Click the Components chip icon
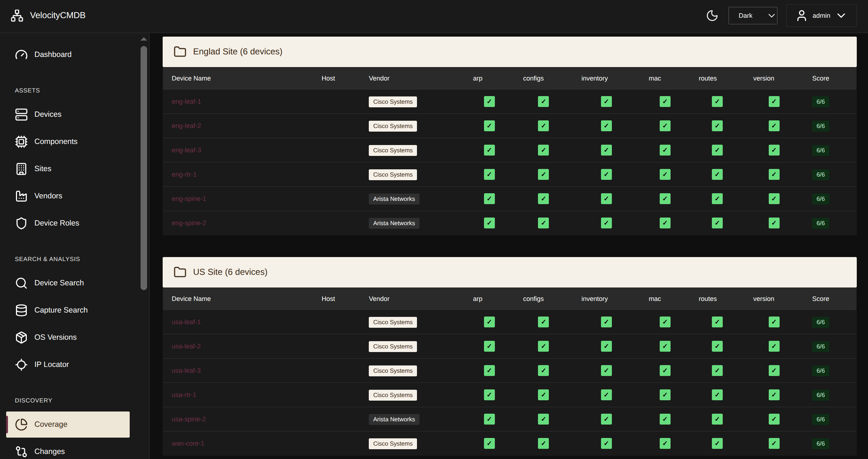The height and width of the screenshot is (459, 868). point(21,141)
